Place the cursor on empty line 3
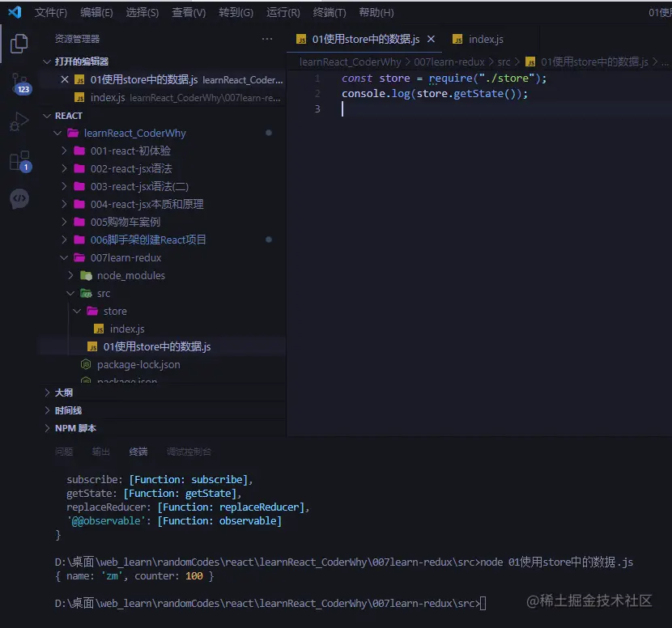The width and height of the screenshot is (672, 628). (x=478, y=109)
